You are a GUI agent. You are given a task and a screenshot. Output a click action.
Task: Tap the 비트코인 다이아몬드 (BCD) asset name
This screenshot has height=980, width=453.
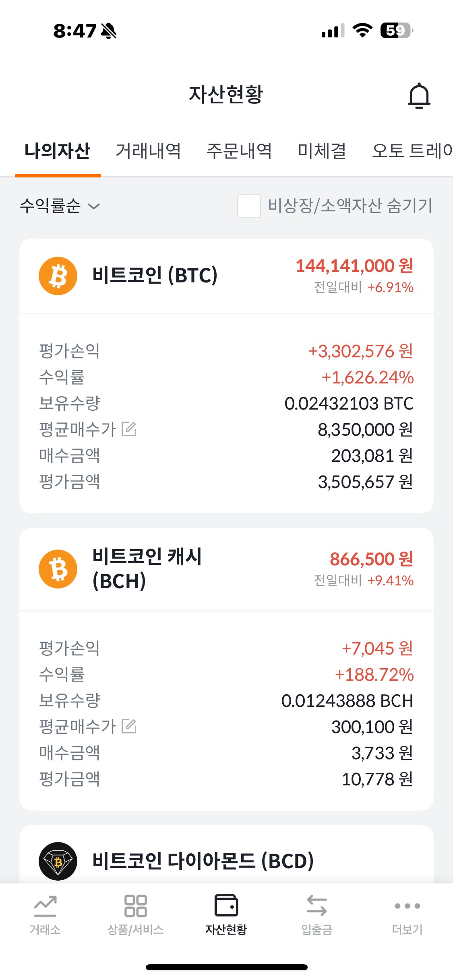(x=203, y=861)
